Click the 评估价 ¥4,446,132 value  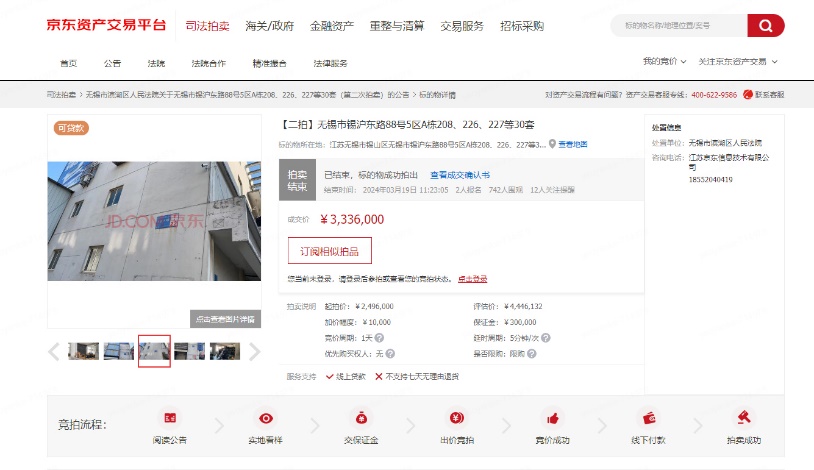(523, 306)
